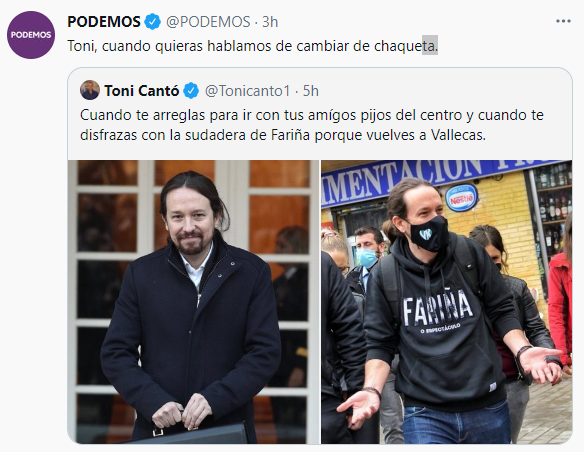This screenshot has height=452, width=584.
Task: Open Toni Cantó's display name
Action: (142, 91)
